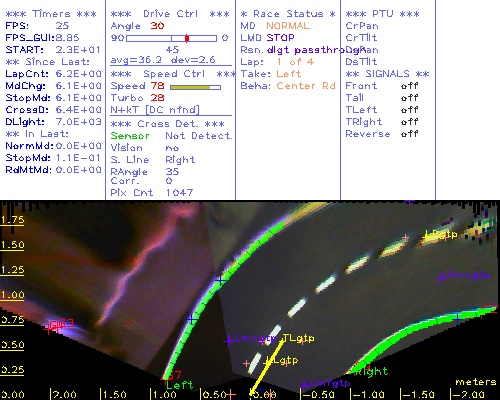Click the 1.00 meters vertical axis label
The width and height of the screenshot is (500, 400).
pyautogui.click(x=12, y=295)
